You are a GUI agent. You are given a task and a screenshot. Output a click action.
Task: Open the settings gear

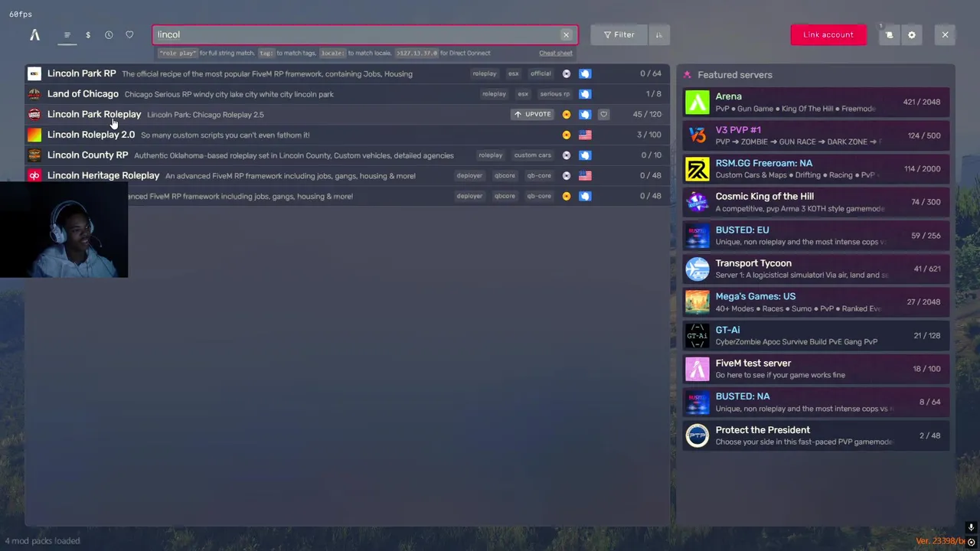pos(911,34)
